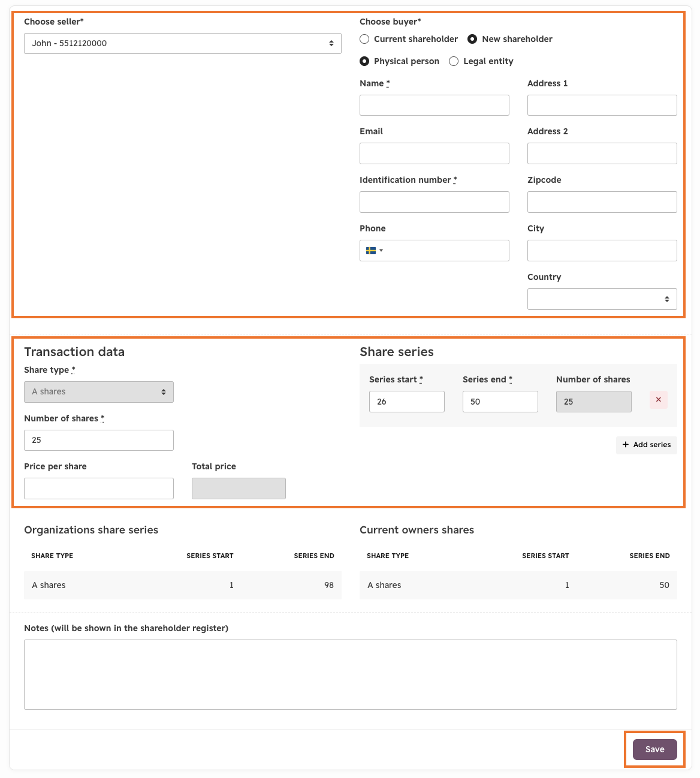The image size is (700, 778).
Task: Click the Transaction data heading
Action: [x=74, y=352]
